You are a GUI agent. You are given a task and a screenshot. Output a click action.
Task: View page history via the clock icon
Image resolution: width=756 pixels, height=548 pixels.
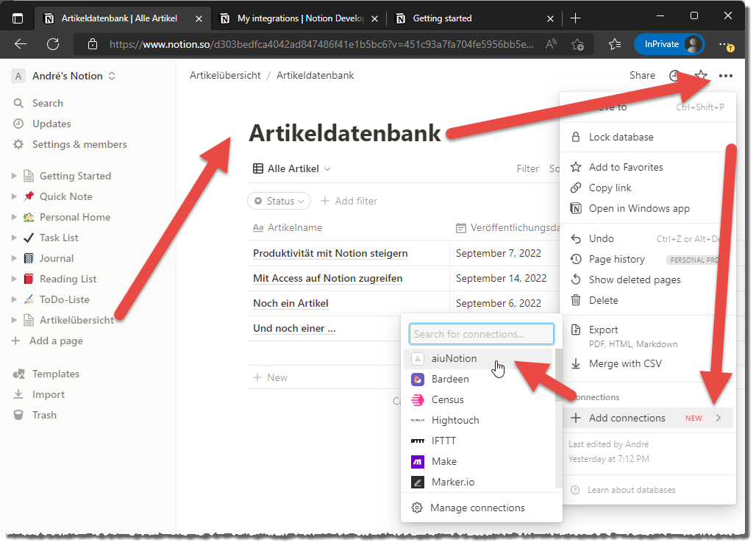coord(675,75)
